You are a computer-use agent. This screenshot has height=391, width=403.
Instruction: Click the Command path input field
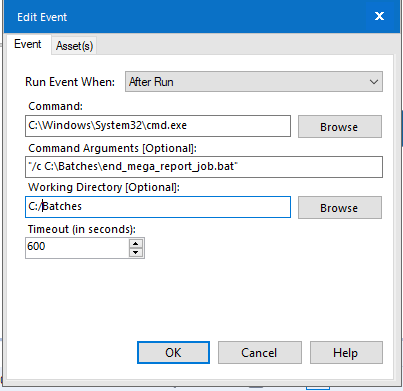click(158, 126)
